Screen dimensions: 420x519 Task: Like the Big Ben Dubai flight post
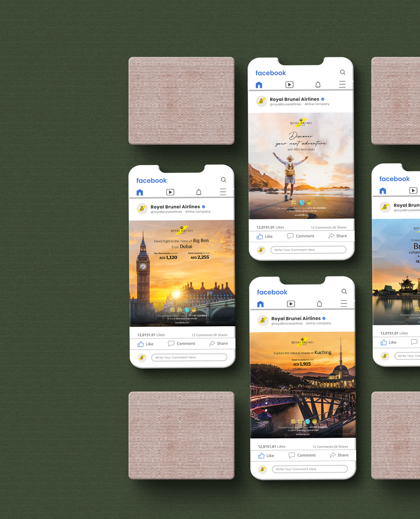145,344
